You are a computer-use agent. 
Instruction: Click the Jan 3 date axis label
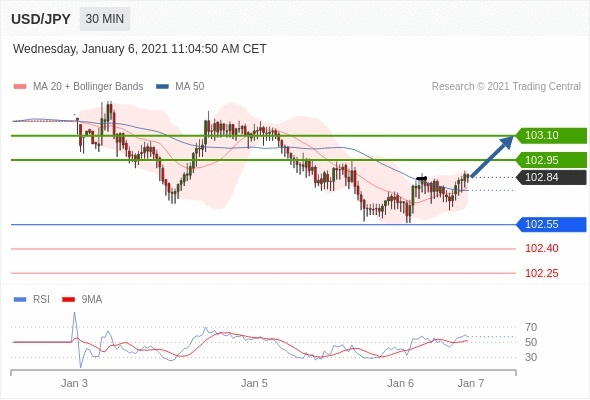click(74, 383)
